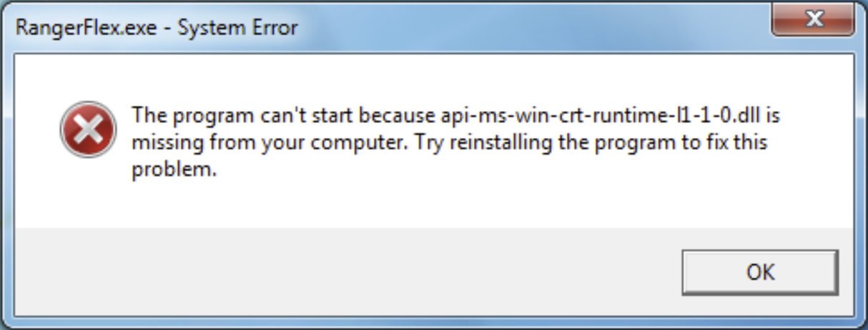868x330 pixels.
Task: Click the red error X icon
Action: tap(88, 129)
